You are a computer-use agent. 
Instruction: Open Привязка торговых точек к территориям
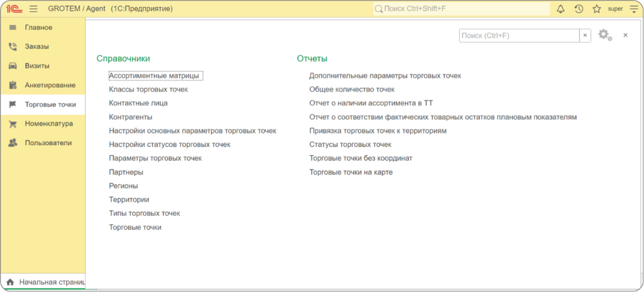pyautogui.click(x=378, y=131)
